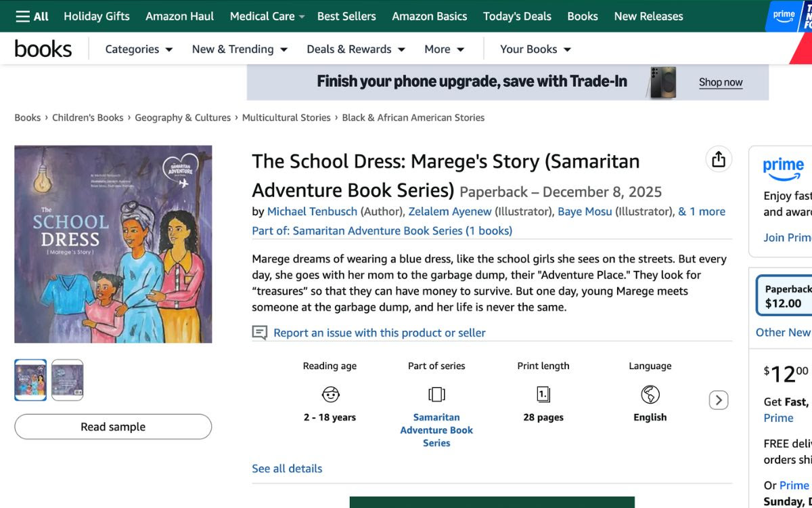Click the Shop now trade-in link
The width and height of the screenshot is (812, 508).
click(x=720, y=81)
